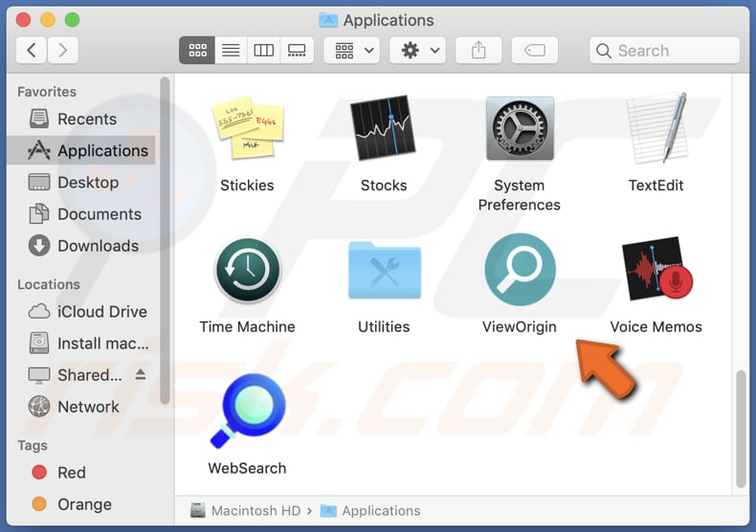Open Documents in the sidebar
This screenshot has width=756, height=532.
81,214
